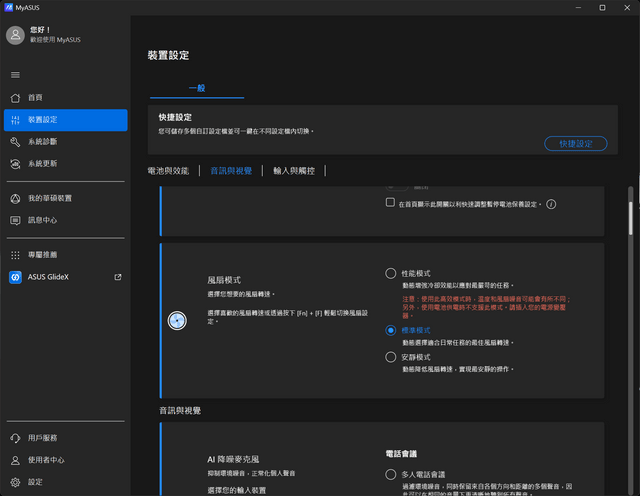The height and width of the screenshot is (496, 640).
Task: Click the 歡迎使用 MyASUS greeting text
Action: coord(55,40)
